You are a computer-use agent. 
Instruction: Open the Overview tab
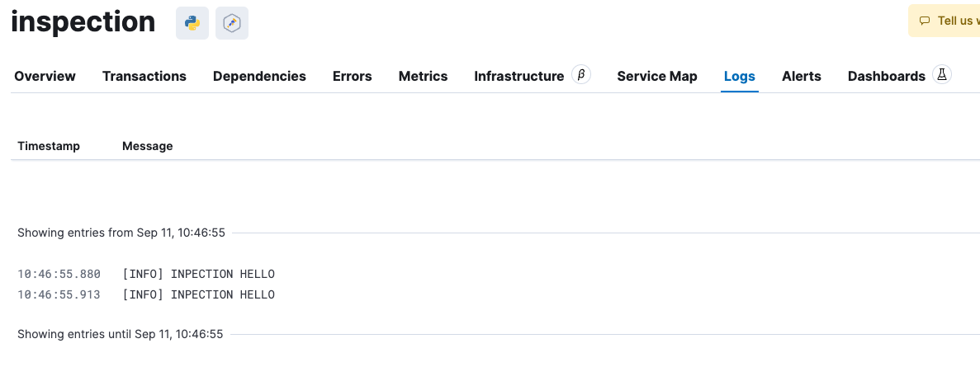coord(45,76)
